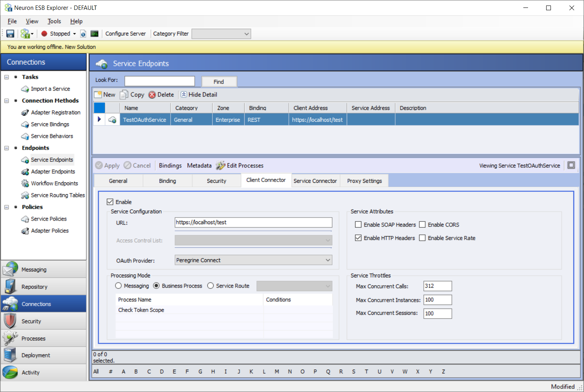Select the Service Route radio button

click(210, 286)
